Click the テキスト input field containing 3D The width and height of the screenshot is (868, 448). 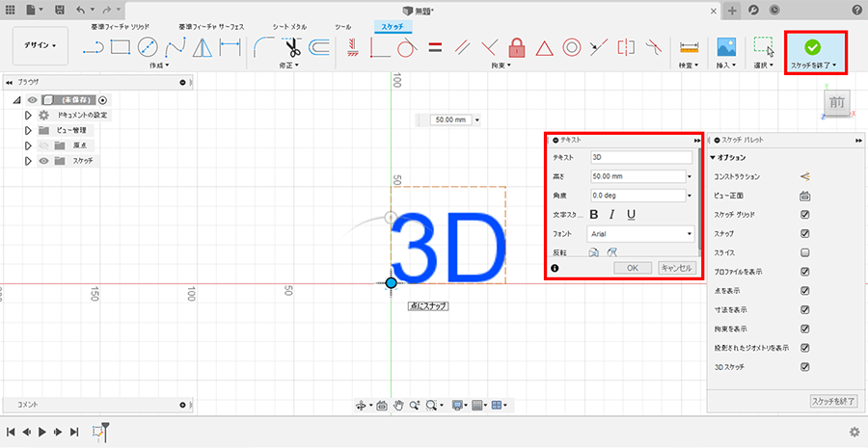tap(640, 157)
